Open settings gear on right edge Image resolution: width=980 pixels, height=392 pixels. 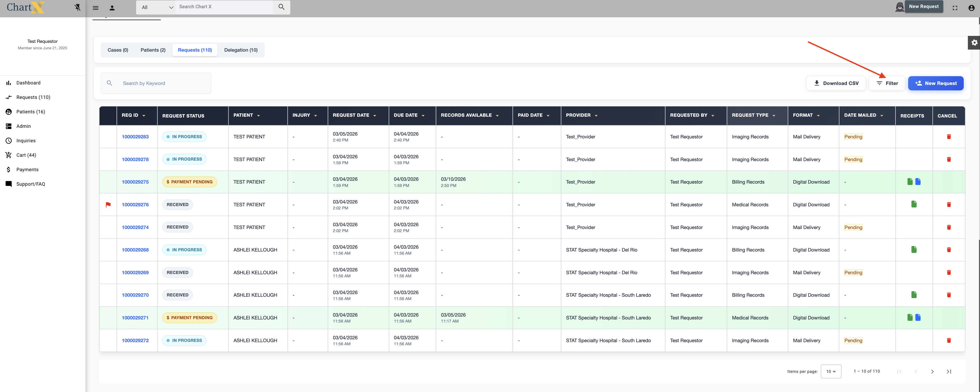point(974,43)
